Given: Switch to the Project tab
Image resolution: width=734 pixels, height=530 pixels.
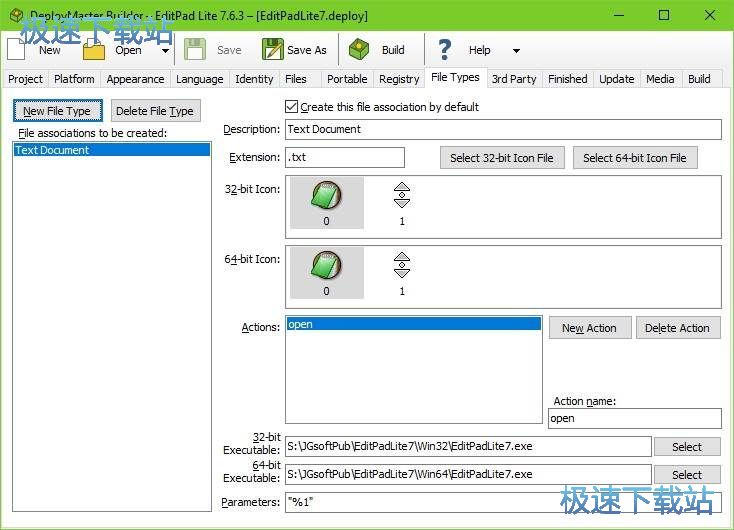Looking at the screenshot, I should (x=26, y=79).
